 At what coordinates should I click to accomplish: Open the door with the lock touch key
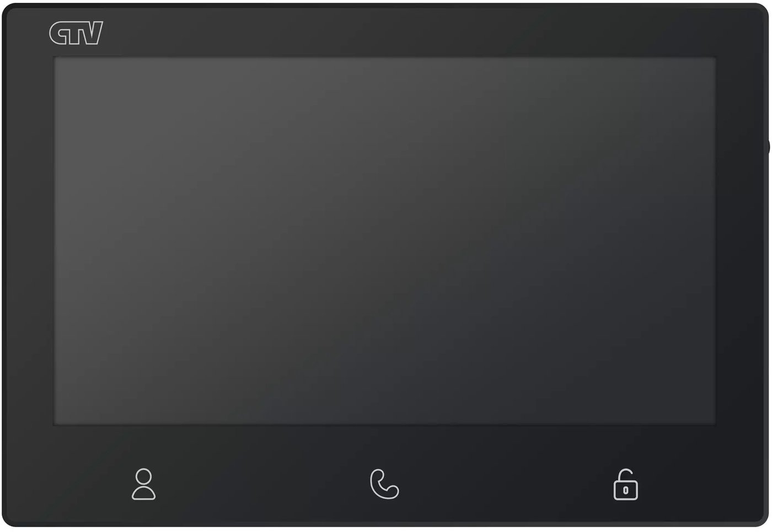[625, 484]
